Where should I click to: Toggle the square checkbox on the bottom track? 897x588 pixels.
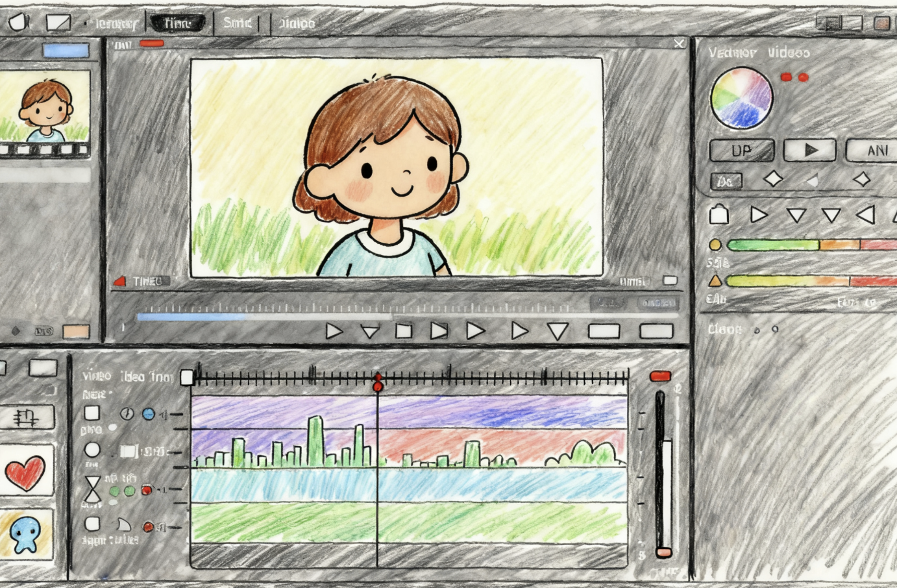point(92,524)
